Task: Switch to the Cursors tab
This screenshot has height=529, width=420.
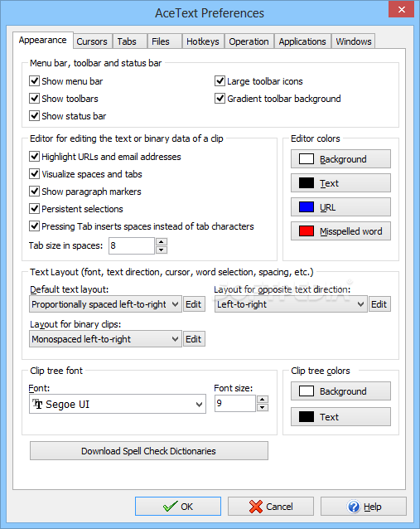Action: coord(92,41)
